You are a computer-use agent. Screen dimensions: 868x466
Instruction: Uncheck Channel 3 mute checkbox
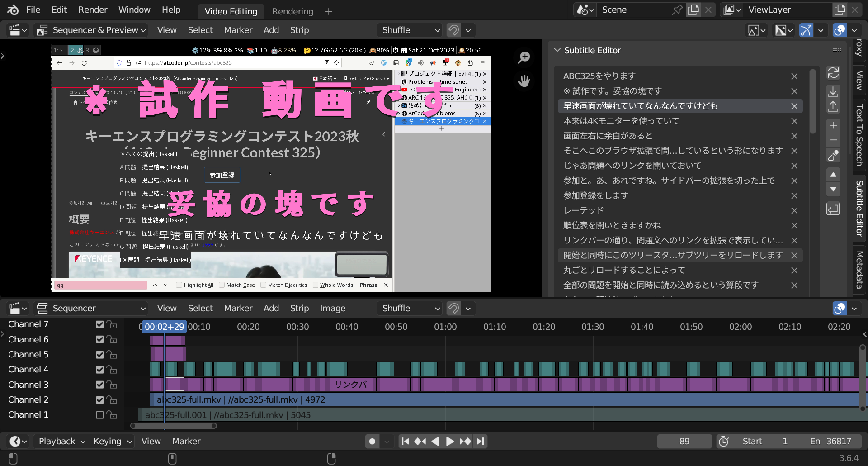tap(100, 385)
